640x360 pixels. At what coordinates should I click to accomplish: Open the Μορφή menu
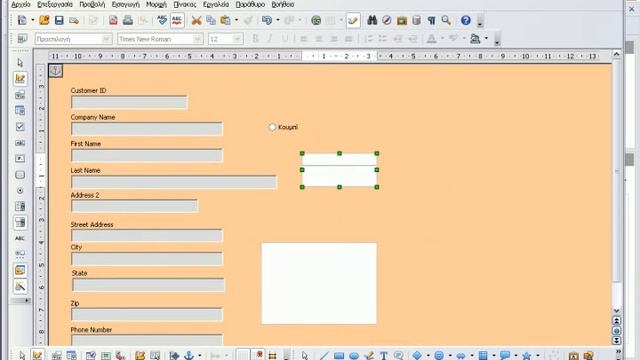point(156,4)
